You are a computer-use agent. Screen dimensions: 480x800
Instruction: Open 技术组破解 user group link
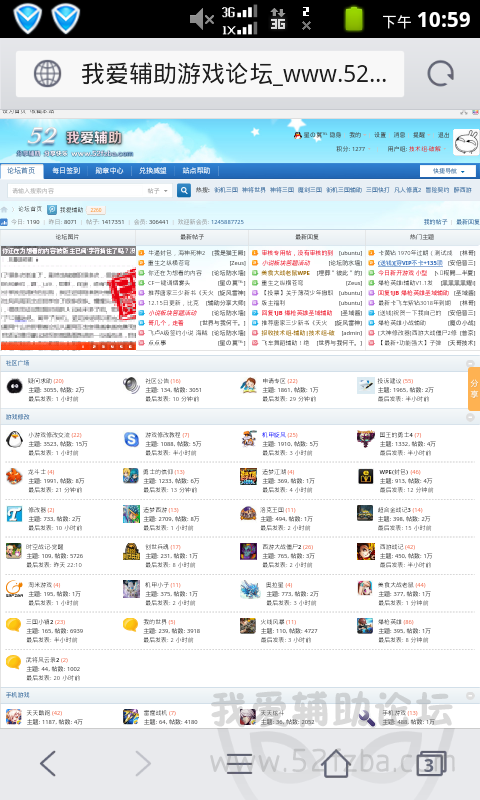[x=424, y=149]
